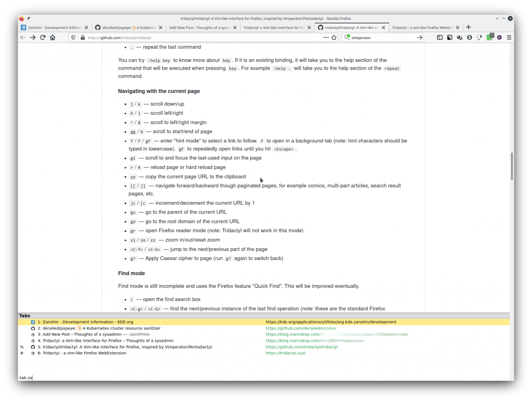Switch to Add New Post tab
The image size is (532, 402).
pyautogui.click(x=203, y=28)
